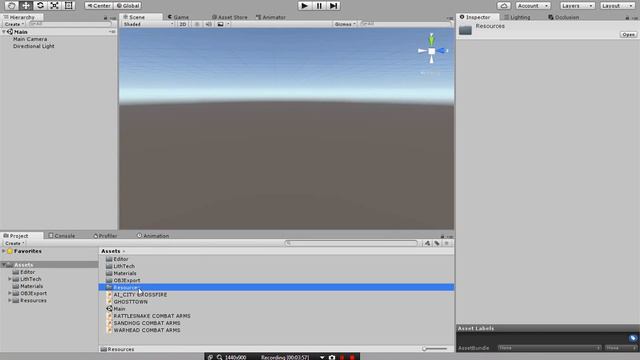Open the Account dropdown
The image size is (640, 360).
pos(533,6)
